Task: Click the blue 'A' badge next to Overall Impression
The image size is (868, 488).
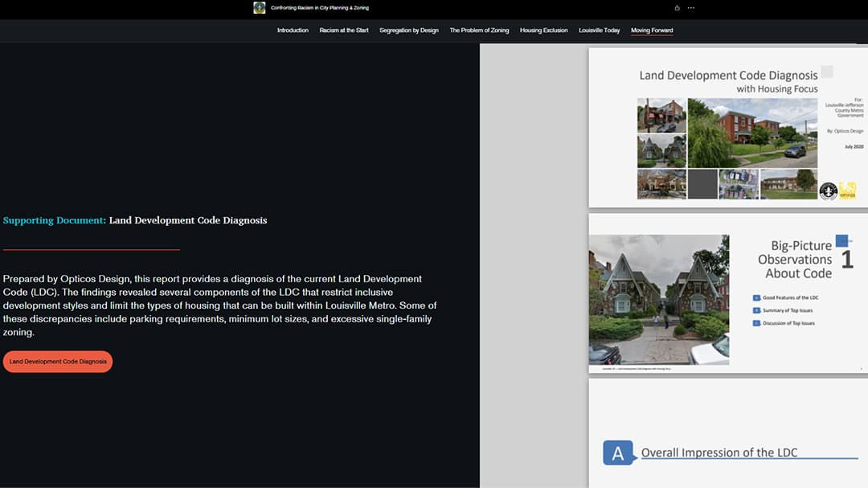Action: click(x=618, y=453)
